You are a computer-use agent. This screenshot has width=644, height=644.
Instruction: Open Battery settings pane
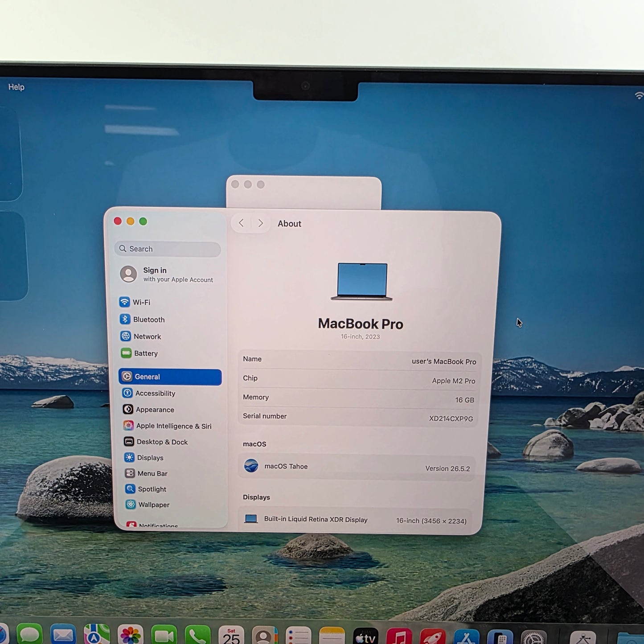(139, 353)
